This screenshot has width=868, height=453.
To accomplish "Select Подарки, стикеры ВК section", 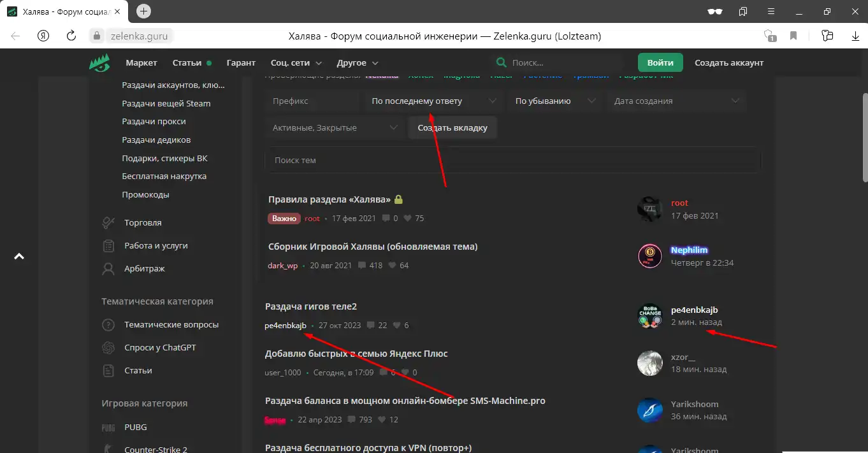I will coord(164,158).
